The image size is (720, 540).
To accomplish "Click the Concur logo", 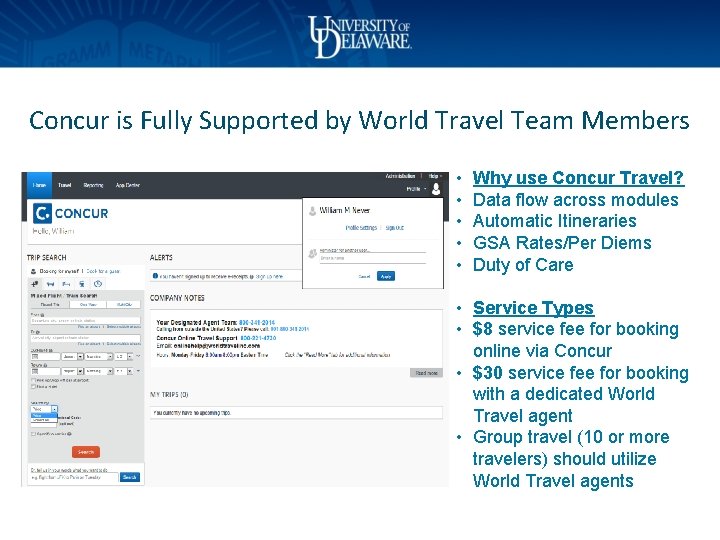I will (71, 214).
